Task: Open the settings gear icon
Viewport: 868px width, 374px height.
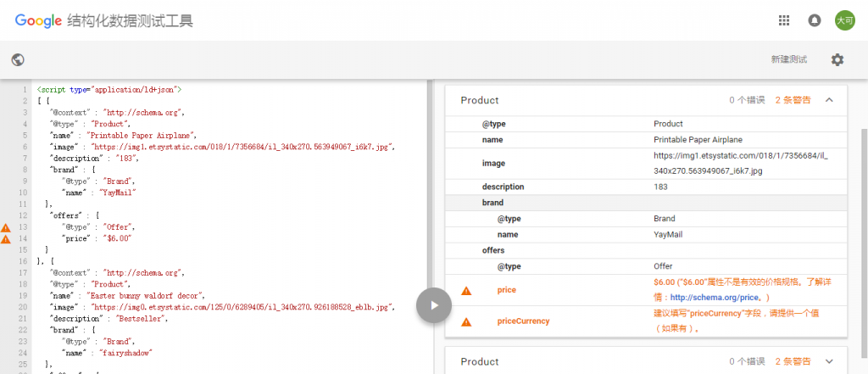Action: 837,59
